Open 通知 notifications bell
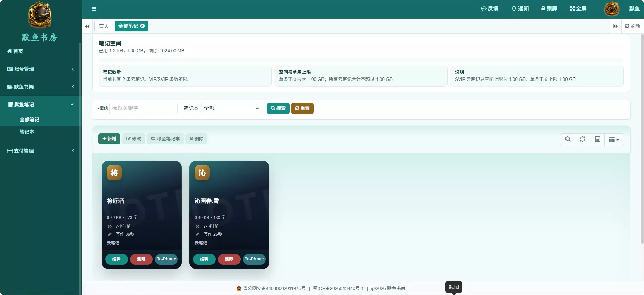The height and width of the screenshot is (295, 644). pyautogui.click(x=520, y=9)
